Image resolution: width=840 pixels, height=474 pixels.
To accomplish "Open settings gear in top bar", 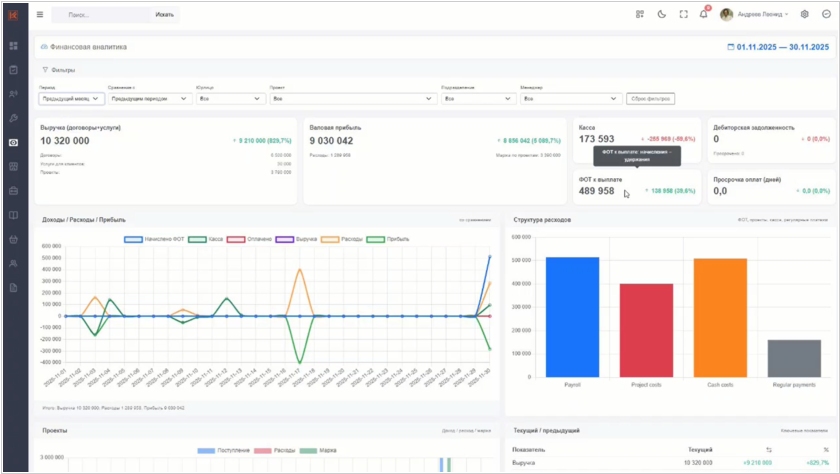I will [805, 15].
